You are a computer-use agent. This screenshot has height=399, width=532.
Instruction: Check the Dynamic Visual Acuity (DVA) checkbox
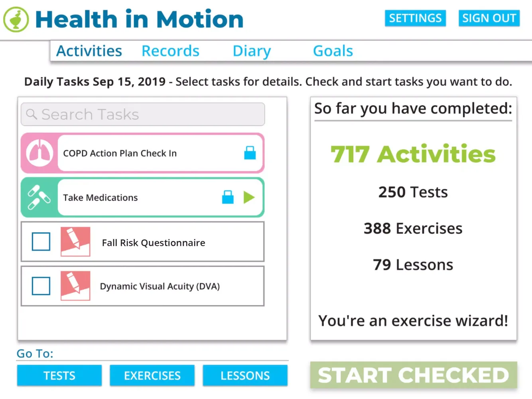coord(41,286)
